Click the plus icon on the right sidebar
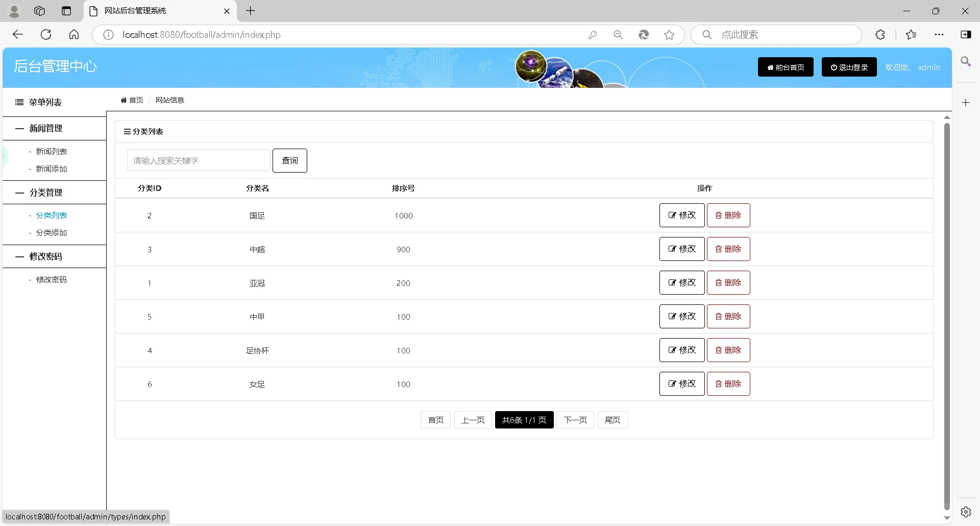This screenshot has width=980, height=526. (966, 102)
